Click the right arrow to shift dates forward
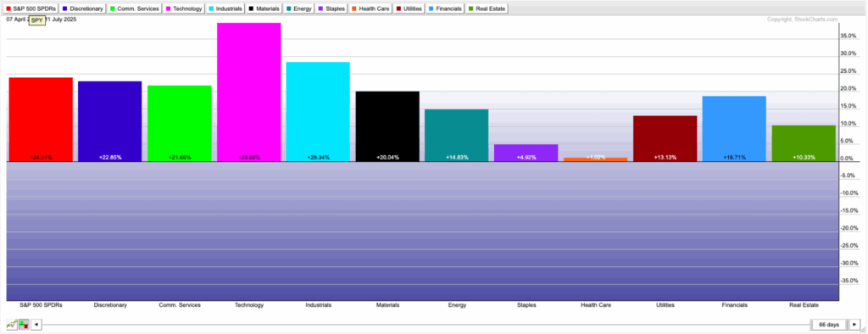Screen dimensions: 868x334 855,325
